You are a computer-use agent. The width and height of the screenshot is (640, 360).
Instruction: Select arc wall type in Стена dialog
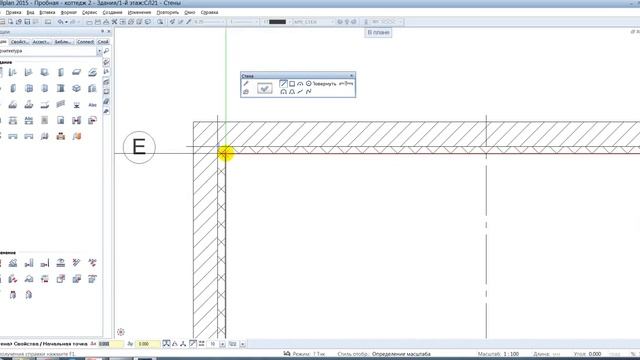[300, 84]
